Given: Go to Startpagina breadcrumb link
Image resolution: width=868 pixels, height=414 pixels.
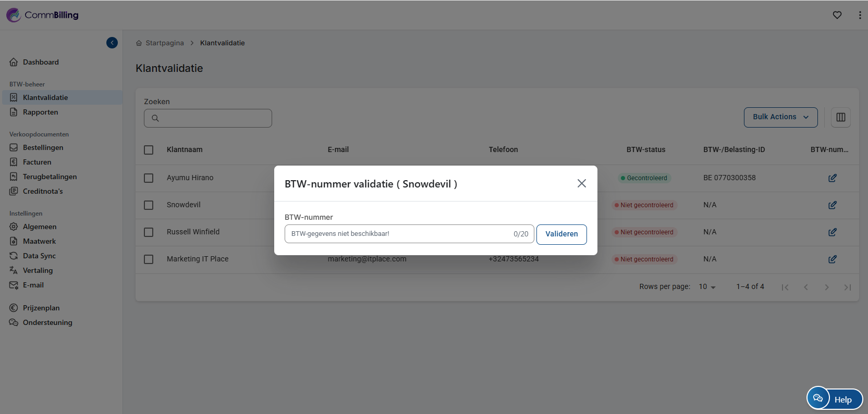Looking at the screenshot, I should click(x=164, y=43).
